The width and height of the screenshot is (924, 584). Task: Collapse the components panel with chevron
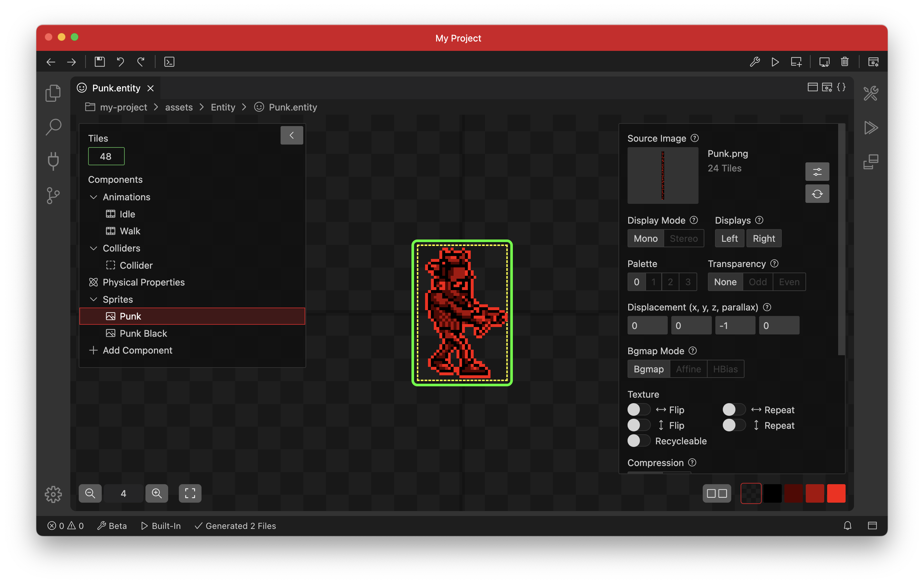tap(292, 135)
